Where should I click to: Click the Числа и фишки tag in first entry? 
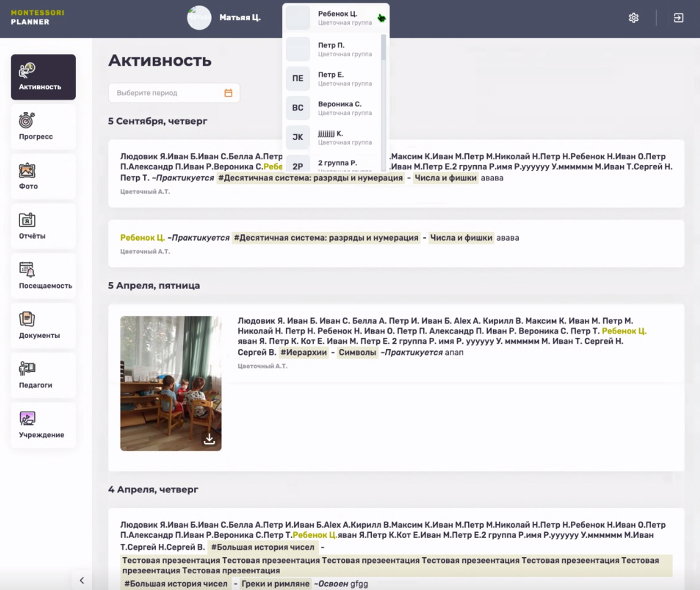click(445, 178)
